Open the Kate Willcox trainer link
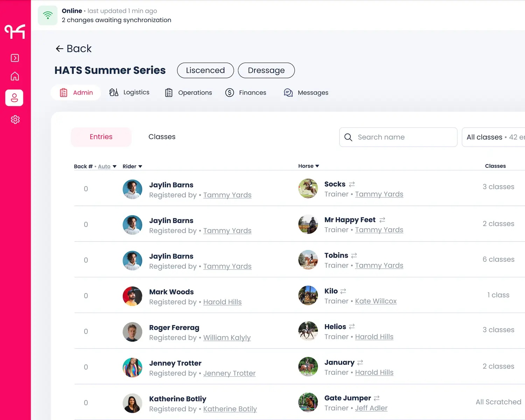525x420 pixels. (x=376, y=301)
